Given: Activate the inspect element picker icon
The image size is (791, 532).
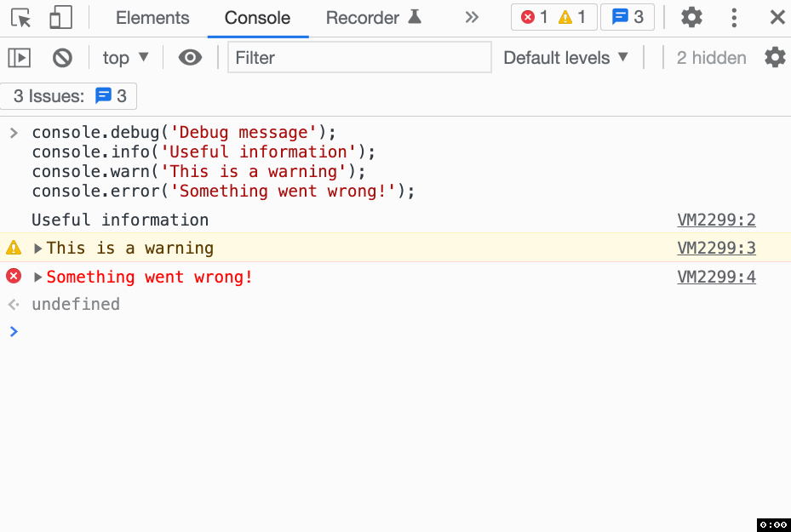Looking at the screenshot, I should (21, 18).
